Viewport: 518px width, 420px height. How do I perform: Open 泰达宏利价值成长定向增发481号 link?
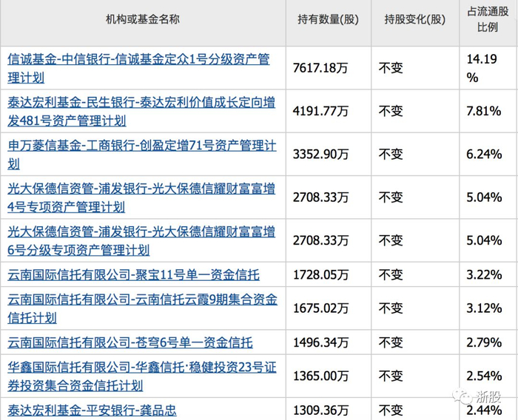[141, 112]
